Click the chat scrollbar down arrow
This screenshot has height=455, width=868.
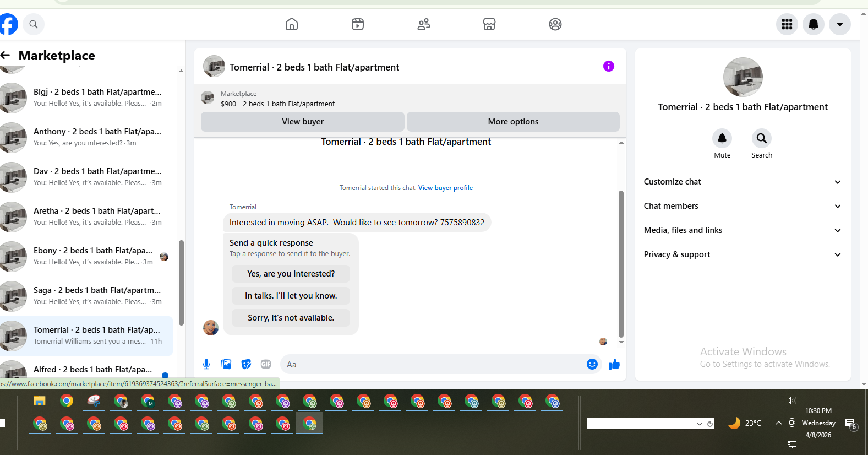[x=621, y=342]
